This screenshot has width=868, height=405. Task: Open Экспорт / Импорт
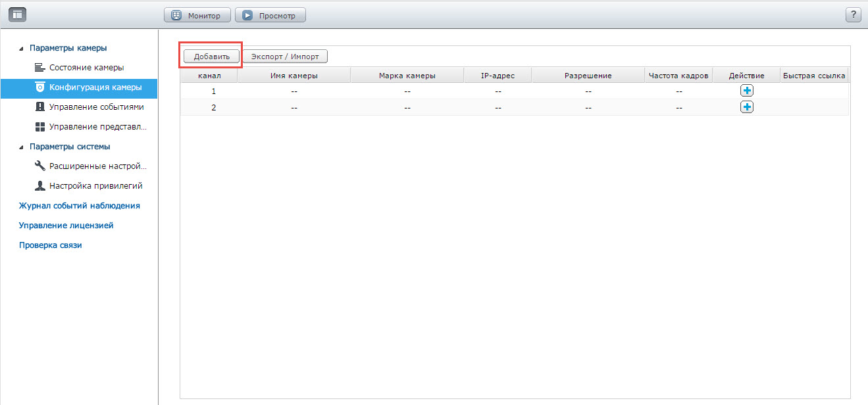point(285,57)
